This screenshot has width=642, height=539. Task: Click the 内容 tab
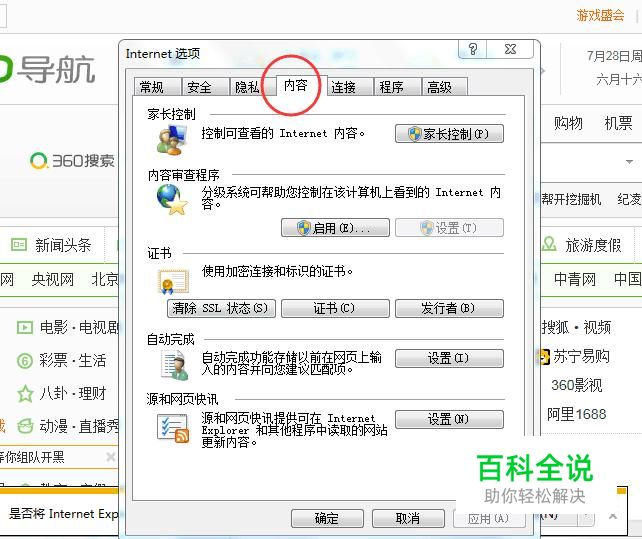(301, 85)
